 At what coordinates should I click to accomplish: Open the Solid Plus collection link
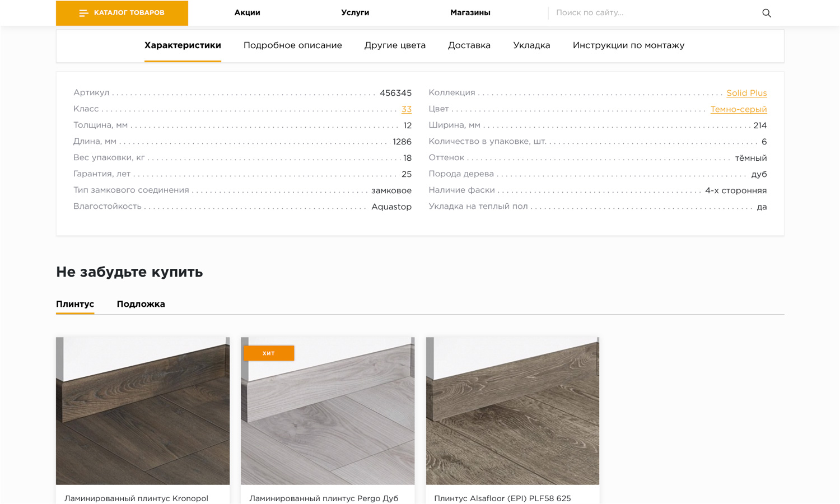746,93
